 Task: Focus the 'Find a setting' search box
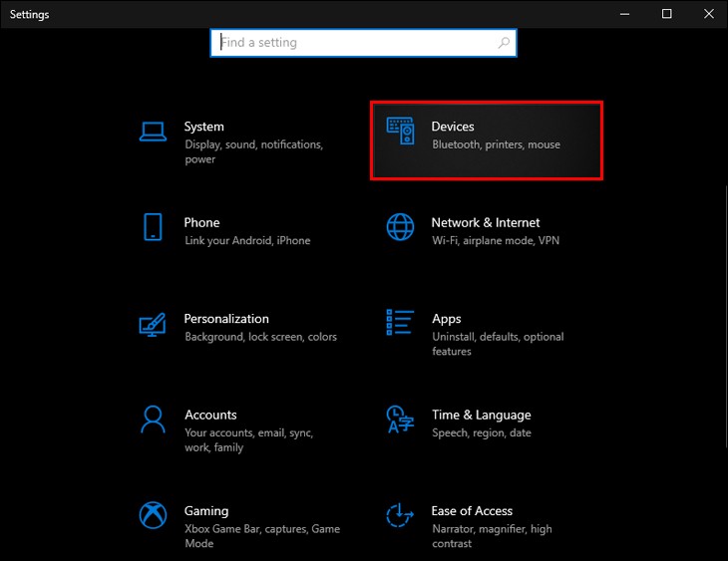(363, 43)
